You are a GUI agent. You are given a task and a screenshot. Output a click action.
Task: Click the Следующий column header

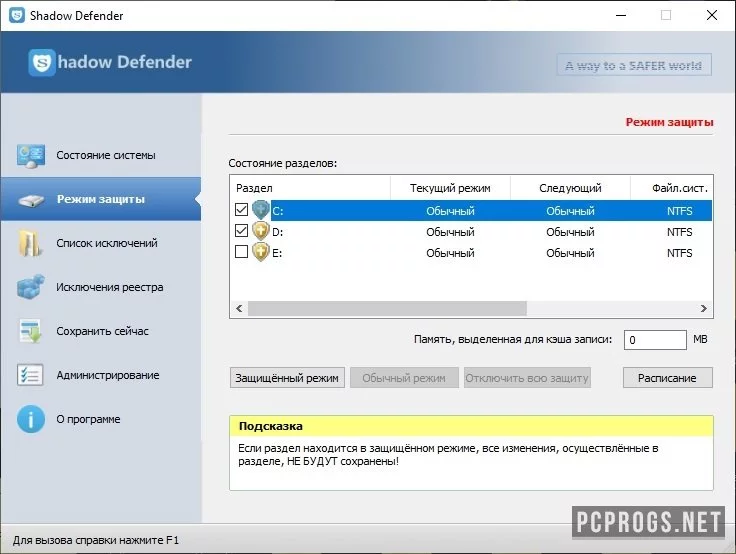570,188
